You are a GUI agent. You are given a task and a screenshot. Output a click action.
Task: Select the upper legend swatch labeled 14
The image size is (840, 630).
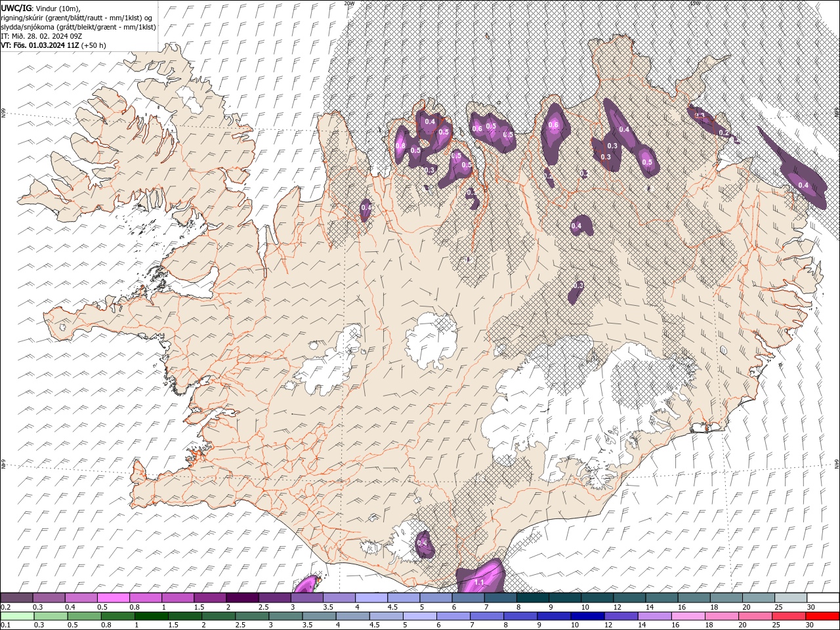tap(661, 598)
